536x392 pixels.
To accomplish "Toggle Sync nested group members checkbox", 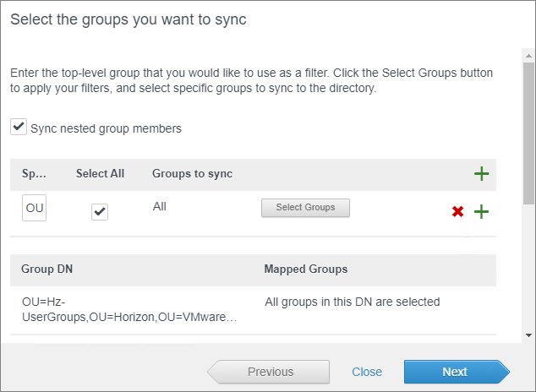I will click(18, 128).
